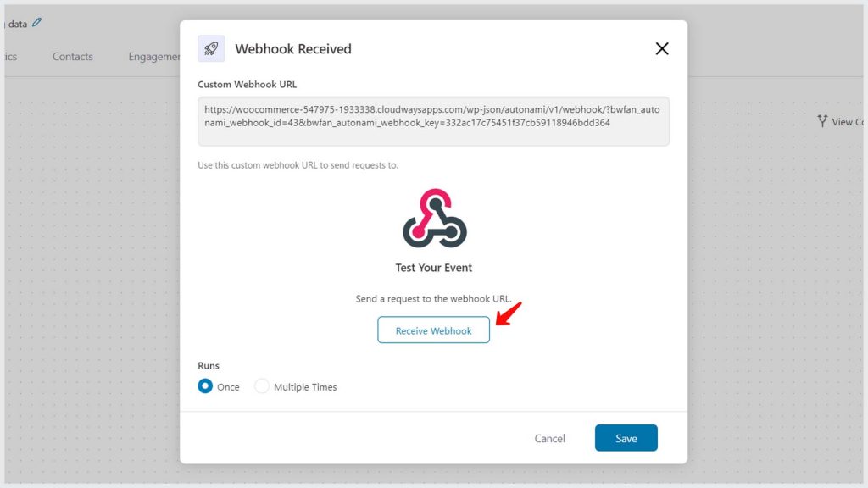The width and height of the screenshot is (868, 488).
Task: Open the partially hidden Analytics tab
Action: click(x=11, y=57)
